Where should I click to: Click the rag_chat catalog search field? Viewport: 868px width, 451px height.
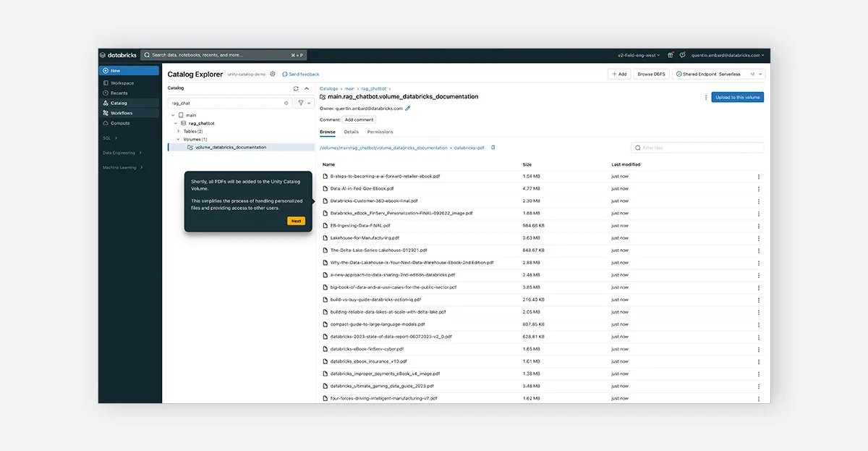coord(230,104)
